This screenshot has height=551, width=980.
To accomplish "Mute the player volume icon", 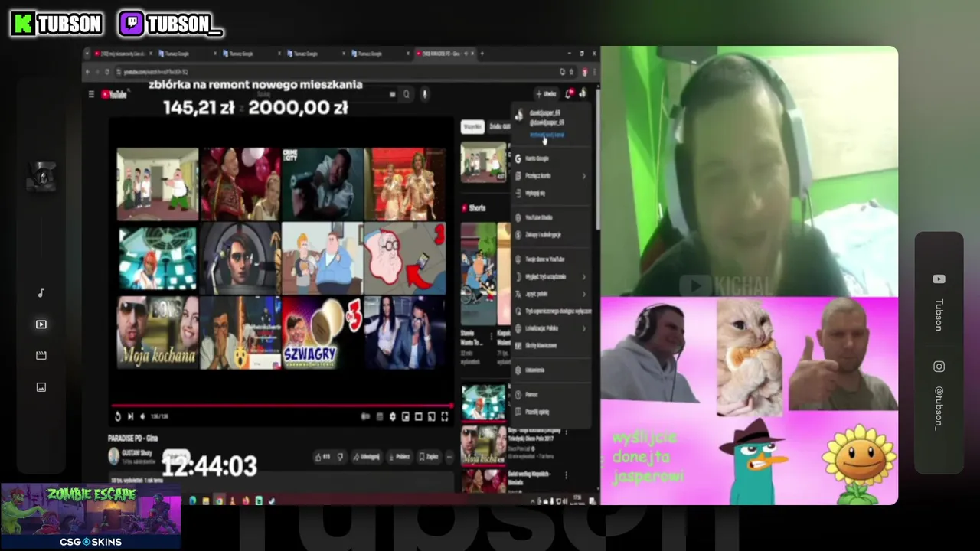I will pyautogui.click(x=142, y=416).
